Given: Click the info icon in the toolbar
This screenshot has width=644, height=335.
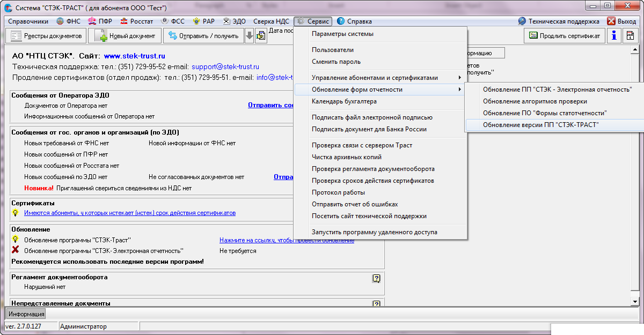Looking at the screenshot, I should click(614, 35).
